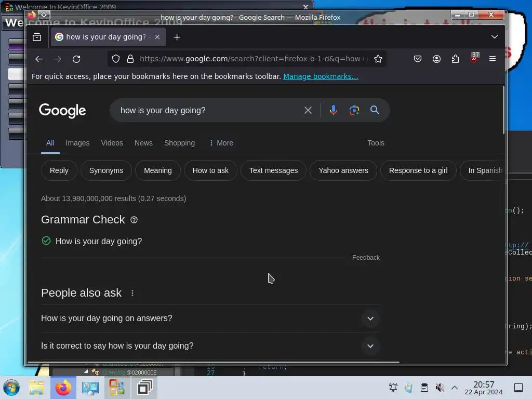Submit search with the magnifier icon
This screenshot has height=399, width=532.
[x=375, y=110]
